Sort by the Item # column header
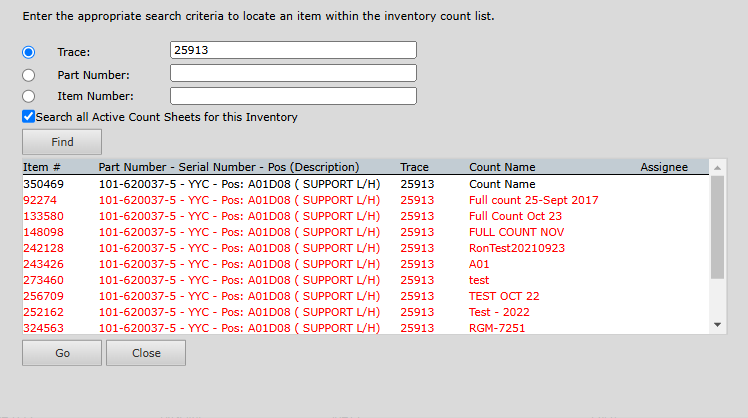Screen dimensions: 748x418 [x=42, y=167]
